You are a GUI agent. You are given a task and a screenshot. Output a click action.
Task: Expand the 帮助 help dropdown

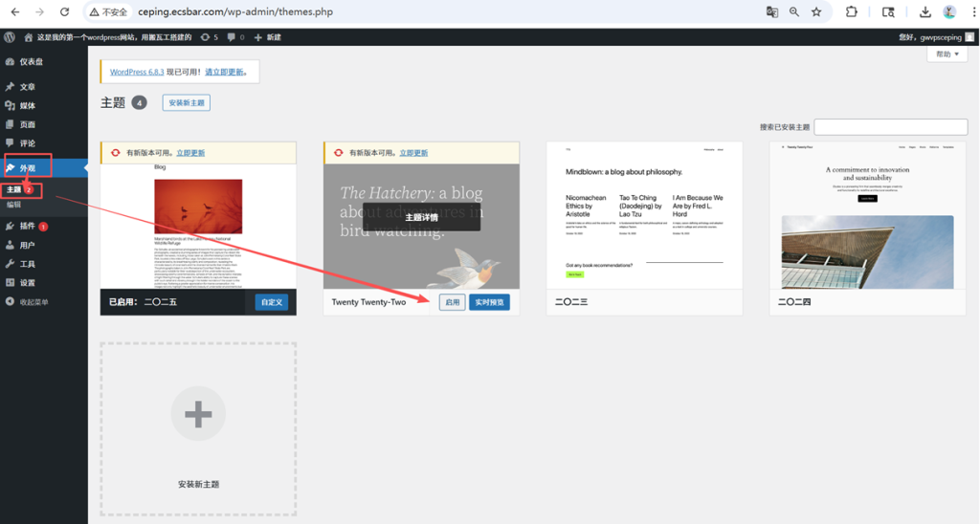click(947, 55)
